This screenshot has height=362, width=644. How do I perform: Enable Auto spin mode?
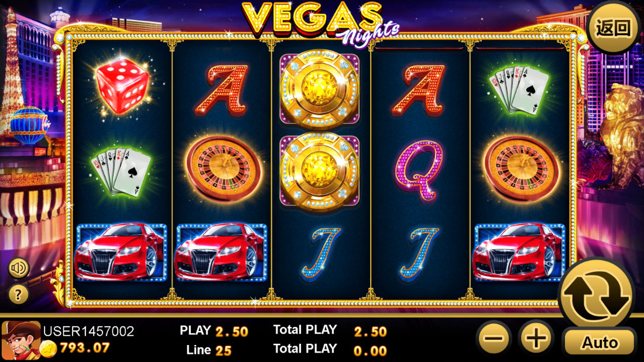coord(600,342)
